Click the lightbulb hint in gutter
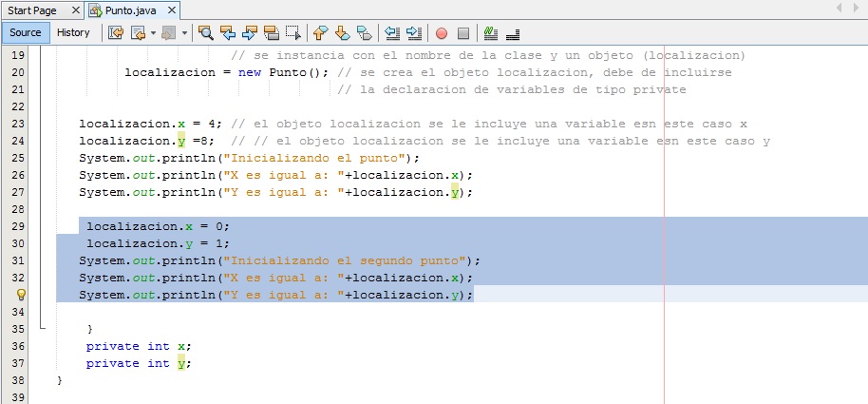Screen dimensions: 868x404 click(x=20, y=295)
